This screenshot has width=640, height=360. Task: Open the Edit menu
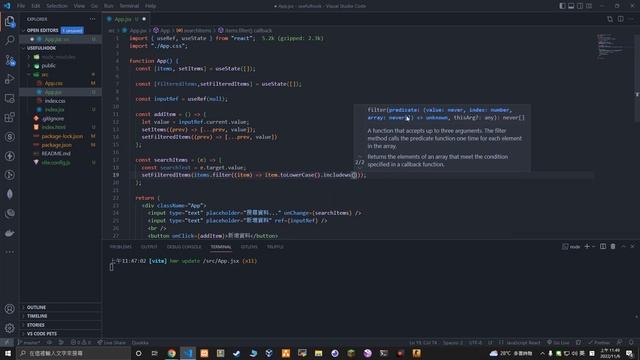[36, 6]
